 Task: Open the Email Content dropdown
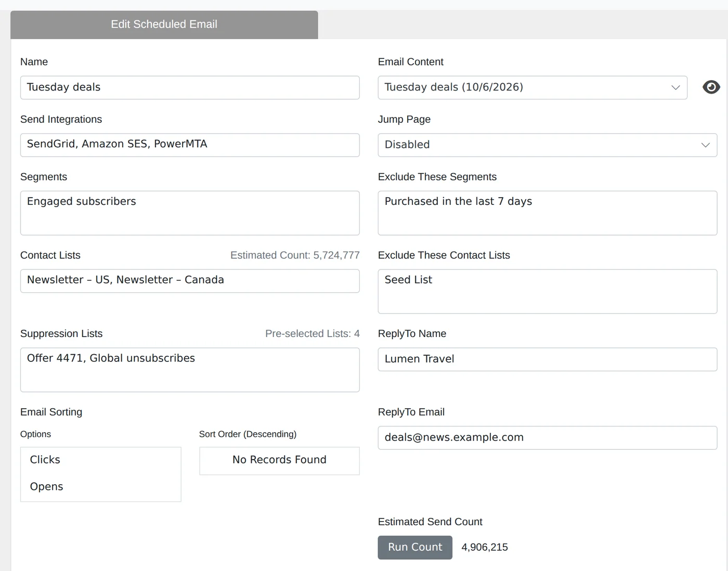[x=532, y=87]
